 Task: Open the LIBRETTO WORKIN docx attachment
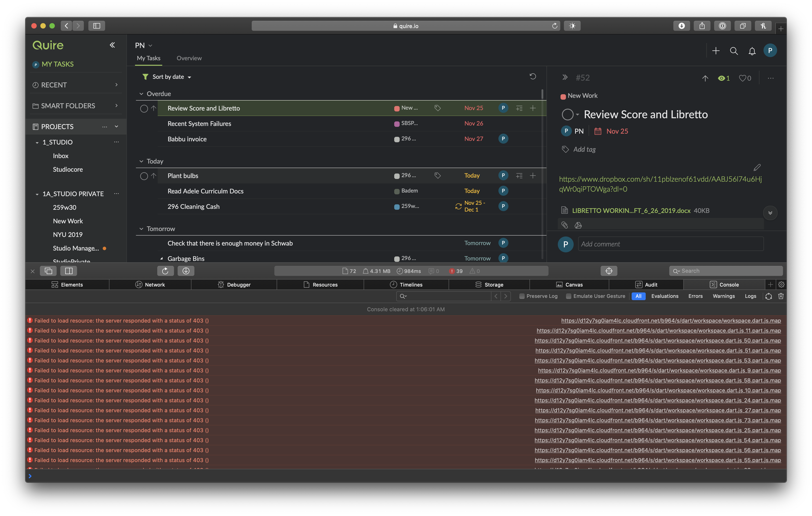click(x=631, y=211)
